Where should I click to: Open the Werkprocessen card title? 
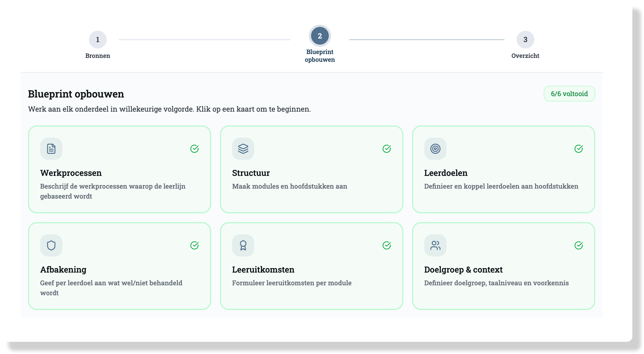point(71,173)
